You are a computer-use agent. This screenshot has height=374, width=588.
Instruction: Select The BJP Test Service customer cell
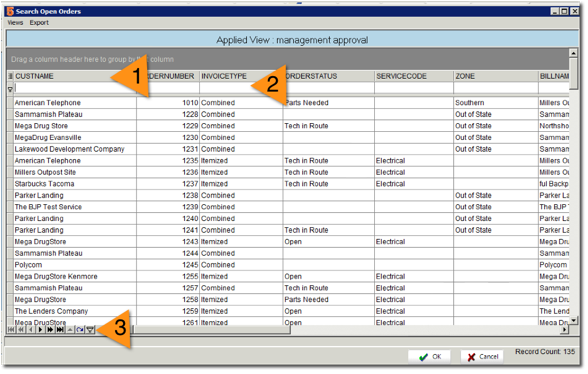pyautogui.click(x=75, y=207)
